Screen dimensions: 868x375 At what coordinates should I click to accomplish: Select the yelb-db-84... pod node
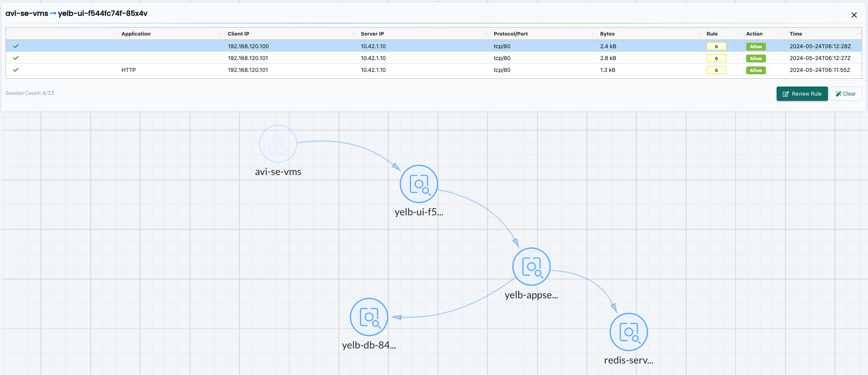click(369, 317)
